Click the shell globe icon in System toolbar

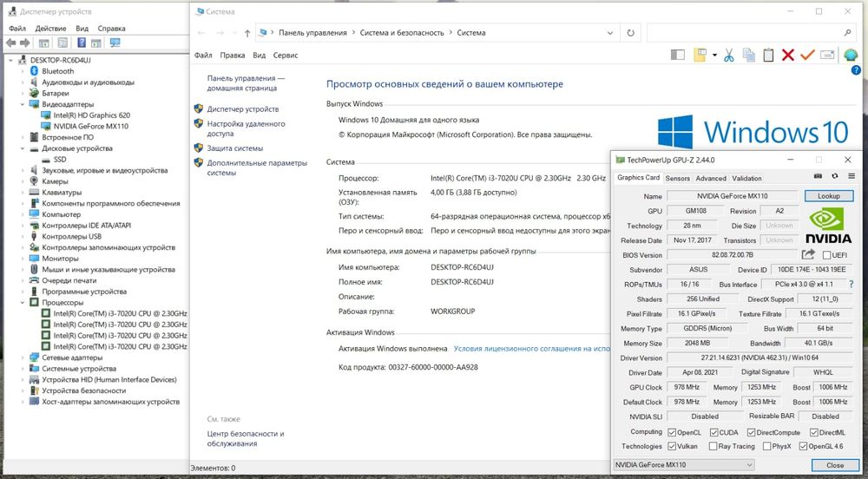(851, 55)
